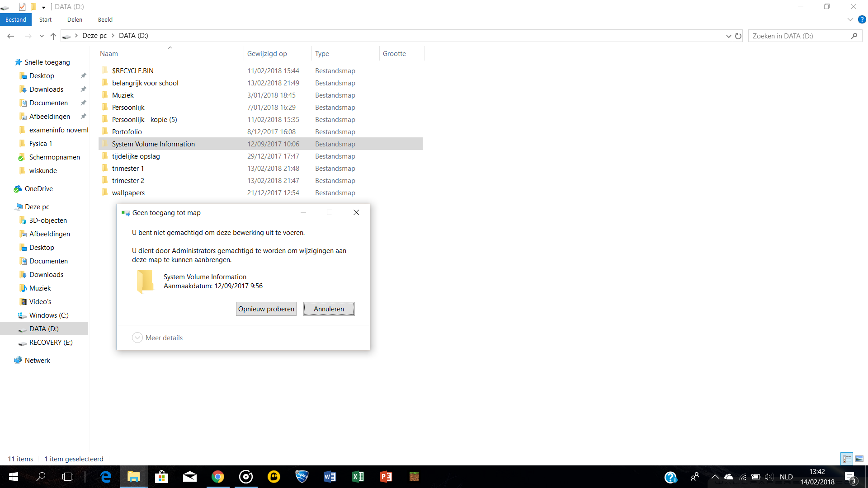Viewport: 868px width, 488px height.
Task: Open Excel from the taskbar
Action: (x=358, y=477)
